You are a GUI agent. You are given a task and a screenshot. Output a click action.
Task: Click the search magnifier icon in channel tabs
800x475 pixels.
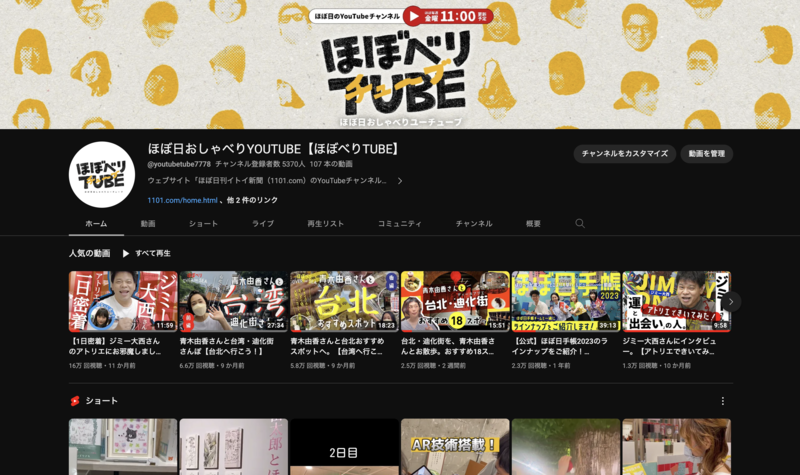580,223
